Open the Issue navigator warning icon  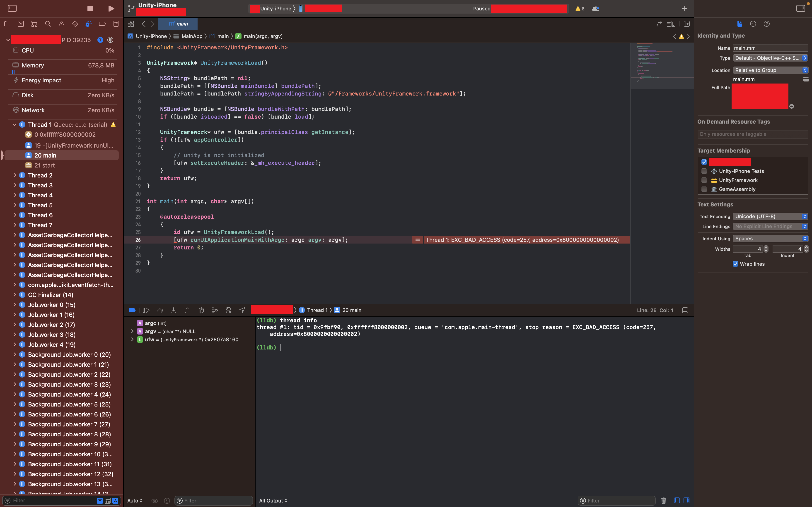point(61,24)
